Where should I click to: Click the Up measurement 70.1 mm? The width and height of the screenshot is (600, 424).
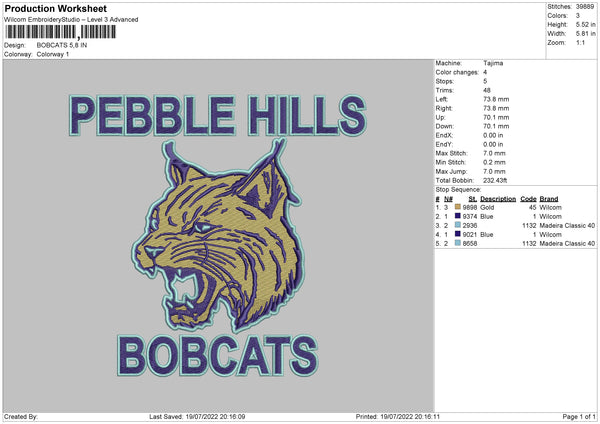(x=496, y=117)
